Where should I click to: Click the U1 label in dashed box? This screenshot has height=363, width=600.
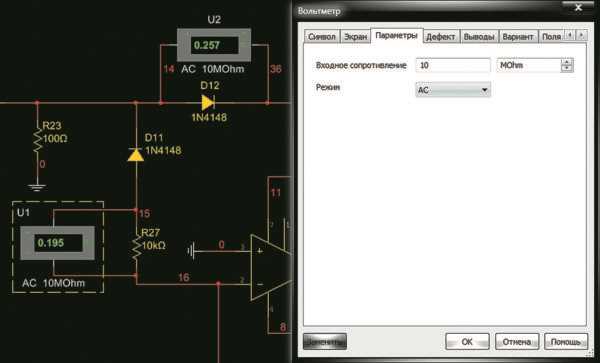tap(23, 212)
